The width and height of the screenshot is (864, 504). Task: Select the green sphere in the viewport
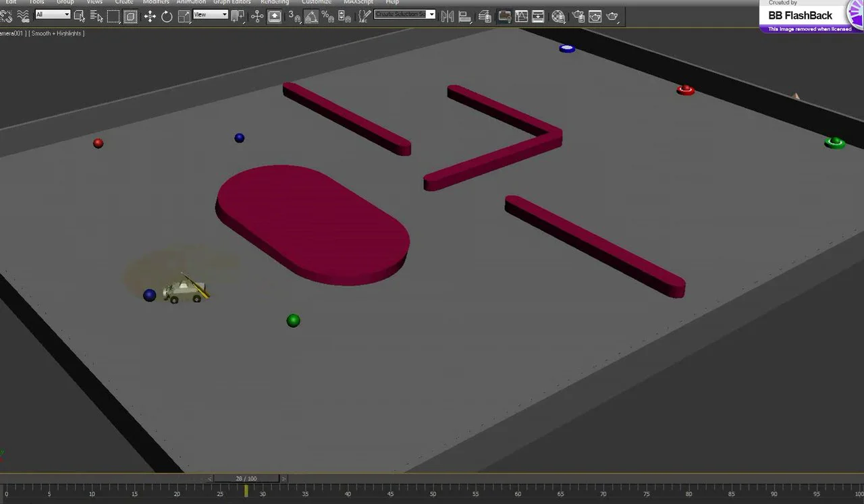(x=293, y=320)
